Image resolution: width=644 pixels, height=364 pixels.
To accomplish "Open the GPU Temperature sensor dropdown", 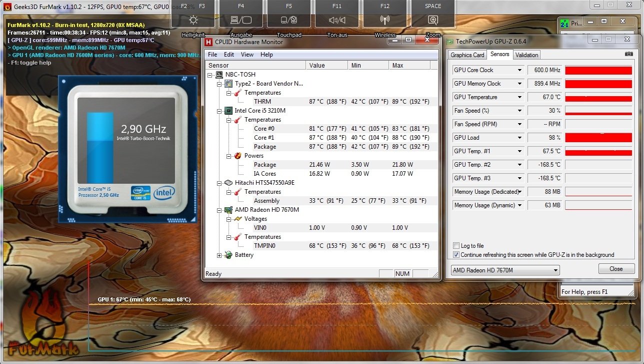I will [519, 97].
